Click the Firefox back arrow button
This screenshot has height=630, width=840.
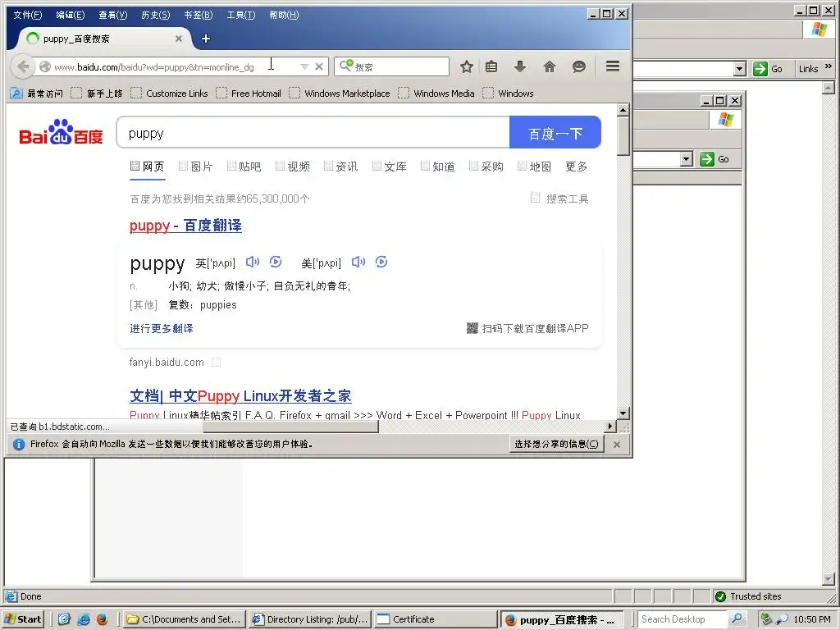(x=22, y=66)
